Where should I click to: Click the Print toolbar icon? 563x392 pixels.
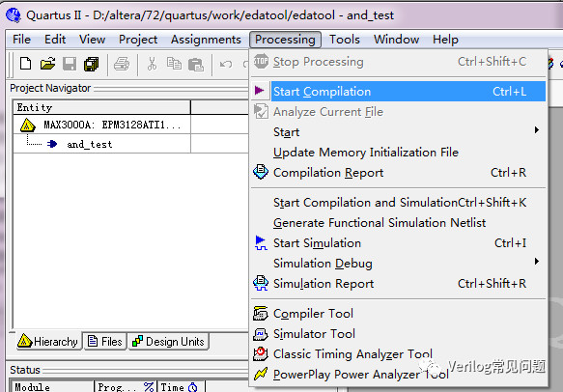point(122,65)
